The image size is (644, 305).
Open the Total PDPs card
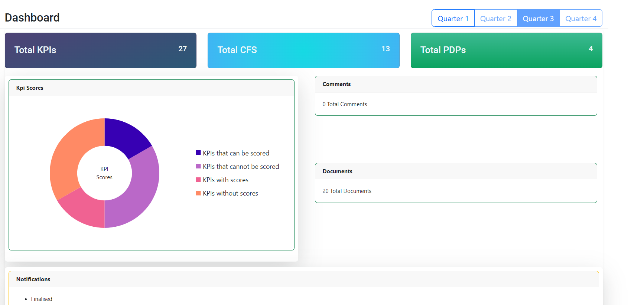[506, 50]
